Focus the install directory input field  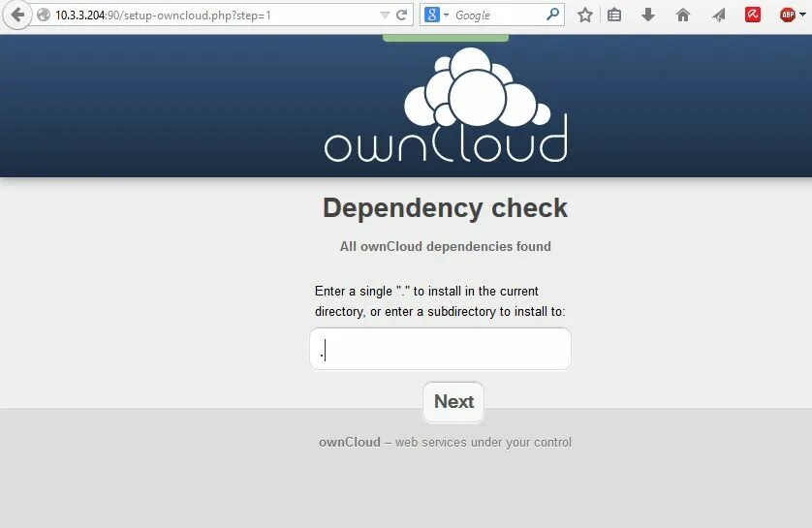coord(440,349)
